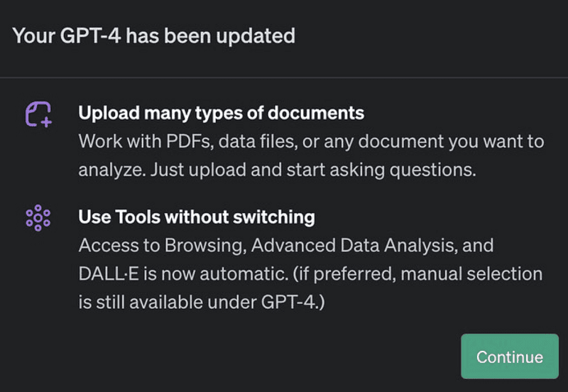Click the Continue button
This screenshot has height=392, width=568.
click(510, 356)
